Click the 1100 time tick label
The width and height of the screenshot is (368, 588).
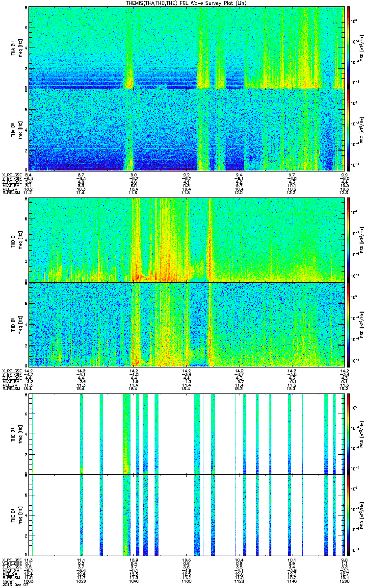[x=187, y=581]
